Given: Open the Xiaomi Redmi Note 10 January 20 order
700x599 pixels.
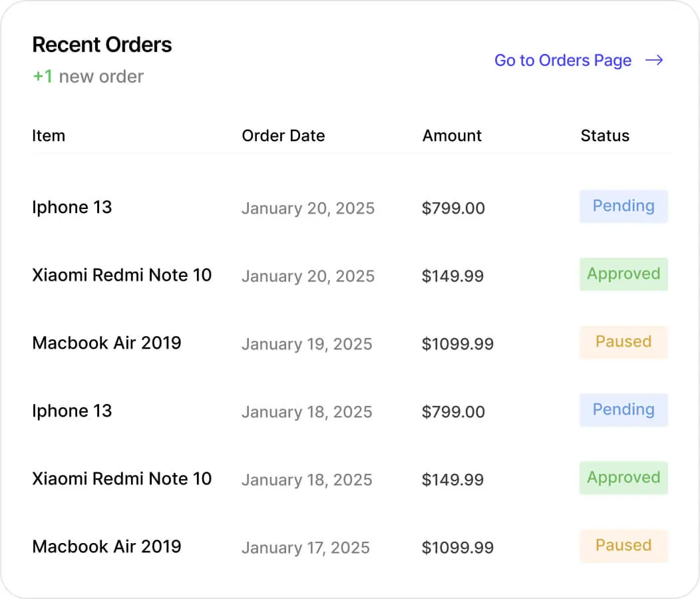Looking at the screenshot, I should [122, 276].
